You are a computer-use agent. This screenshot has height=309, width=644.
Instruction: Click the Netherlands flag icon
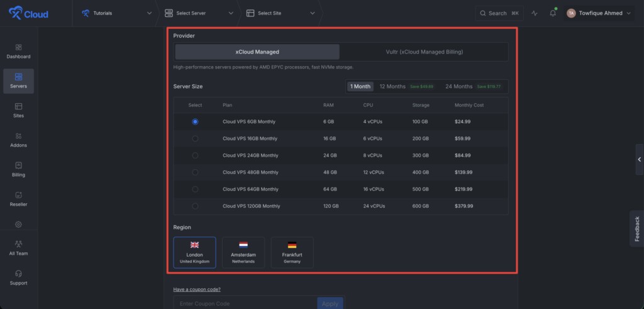243,245
